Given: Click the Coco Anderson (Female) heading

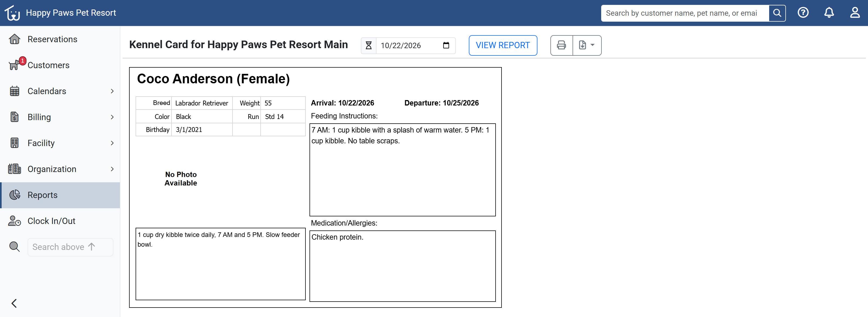Looking at the screenshot, I should point(213,79).
